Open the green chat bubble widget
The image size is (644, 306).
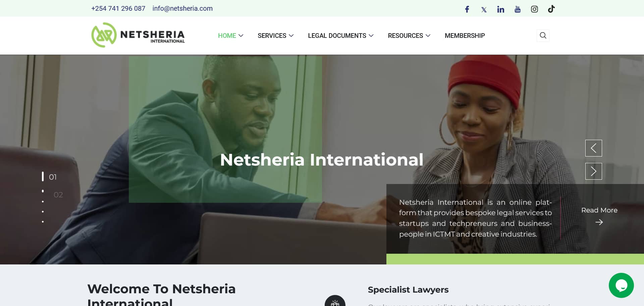point(621,285)
